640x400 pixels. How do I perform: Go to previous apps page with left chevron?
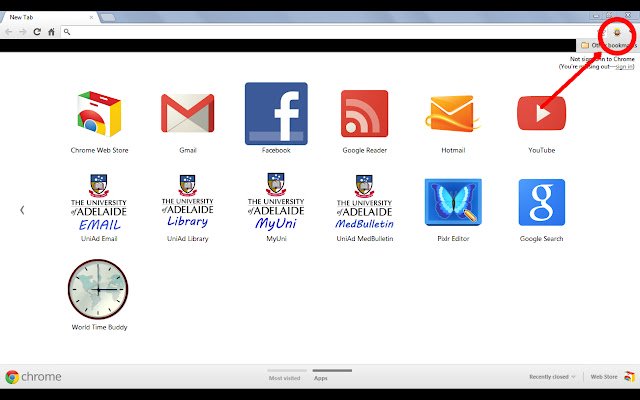(x=22, y=210)
